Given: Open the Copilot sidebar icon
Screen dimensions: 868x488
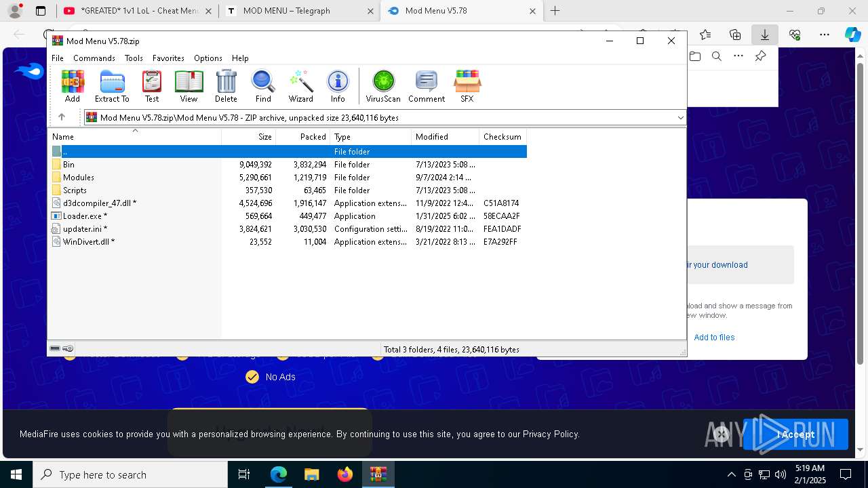Looking at the screenshot, I should pyautogui.click(x=852, y=35).
